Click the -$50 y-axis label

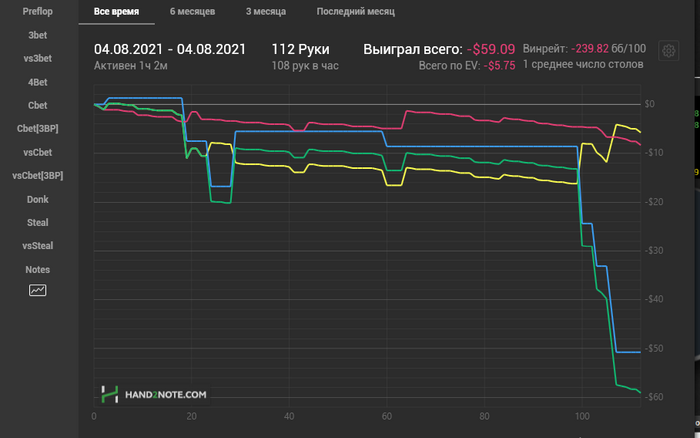pyautogui.click(x=654, y=348)
